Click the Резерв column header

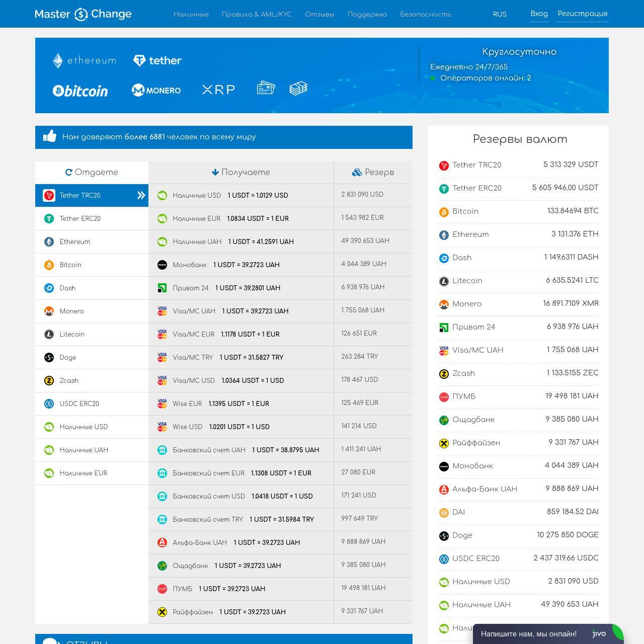[373, 172]
